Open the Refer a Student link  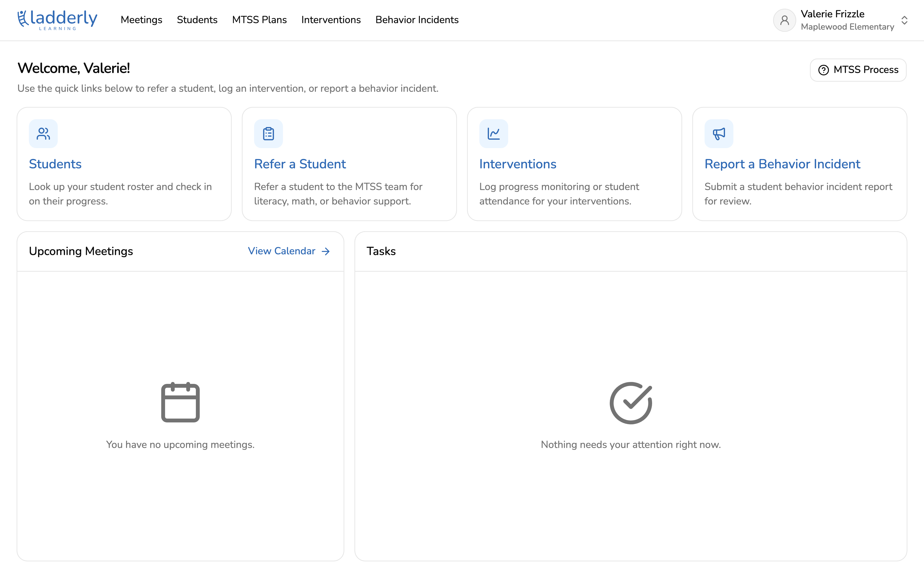pos(300,164)
